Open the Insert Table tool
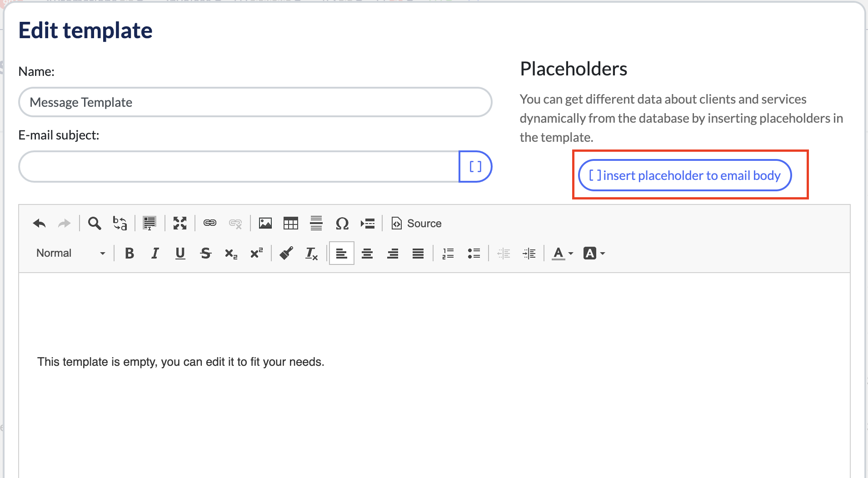This screenshot has height=478, width=868. 290,223
